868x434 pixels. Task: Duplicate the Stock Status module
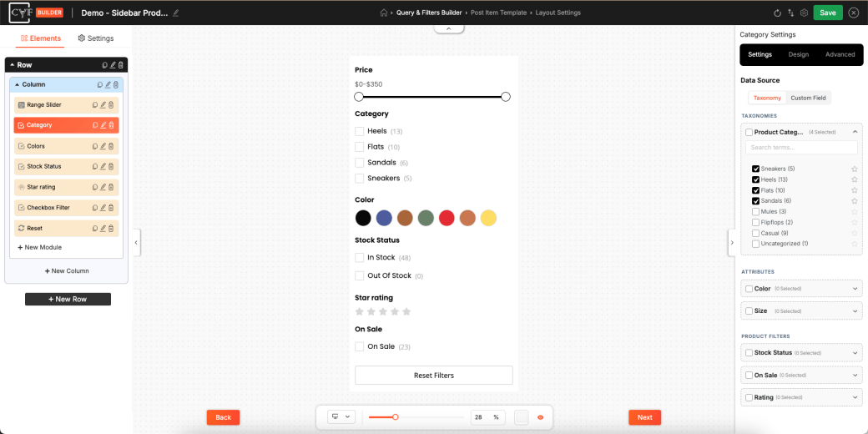point(95,166)
